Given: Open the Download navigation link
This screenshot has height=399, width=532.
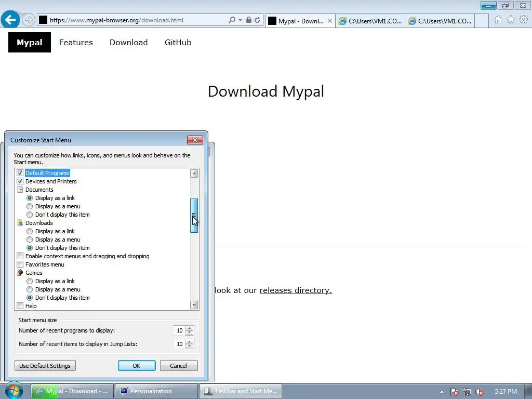Looking at the screenshot, I should tap(129, 43).
